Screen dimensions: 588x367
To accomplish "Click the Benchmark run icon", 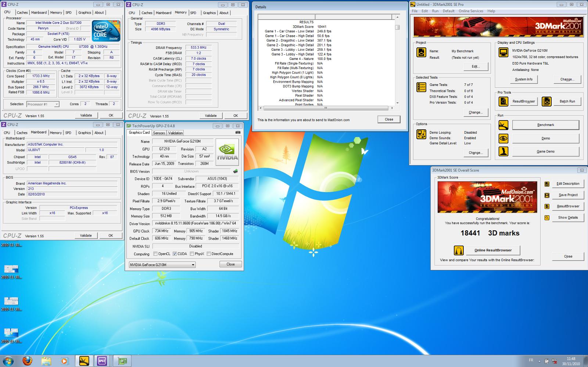I will pos(503,125).
